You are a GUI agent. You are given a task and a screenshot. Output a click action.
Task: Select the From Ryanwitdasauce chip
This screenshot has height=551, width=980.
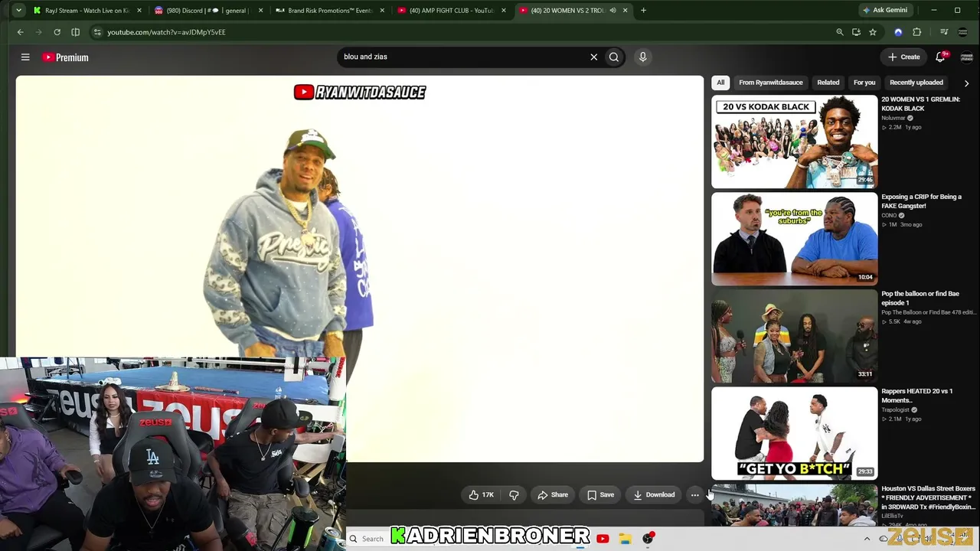[x=771, y=83]
